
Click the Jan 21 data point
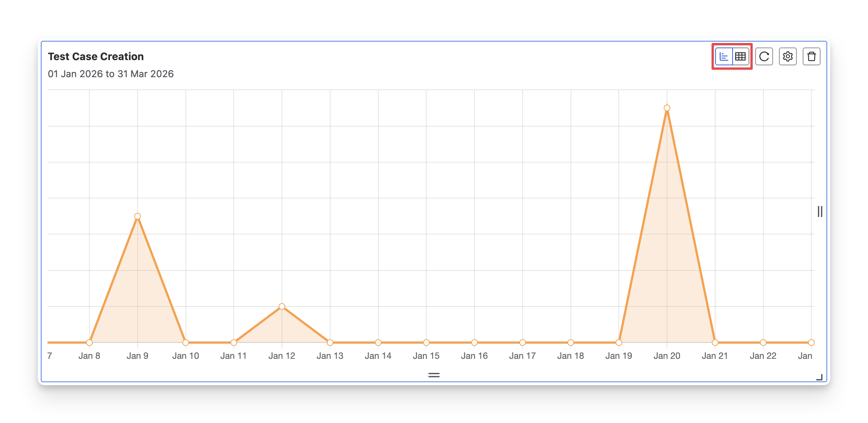tap(715, 342)
